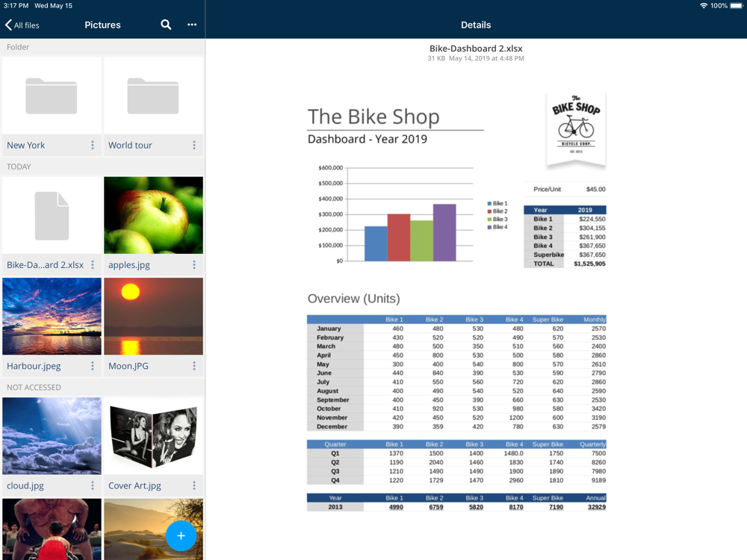Open options for Harbour.jpeg
Viewport: 747px width, 560px height.
(x=93, y=366)
